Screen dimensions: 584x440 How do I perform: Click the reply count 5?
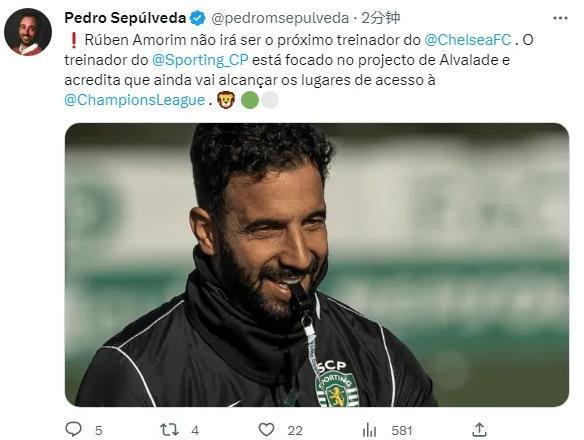coord(98,431)
